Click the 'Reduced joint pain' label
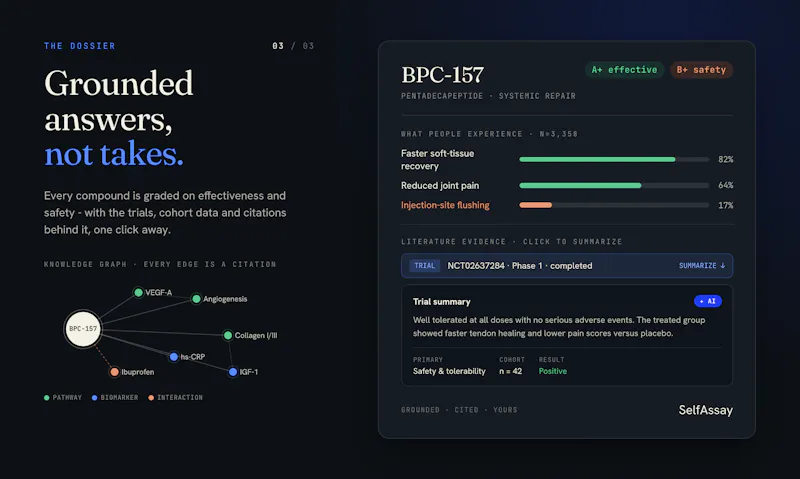The height and width of the screenshot is (479, 800). click(440, 186)
